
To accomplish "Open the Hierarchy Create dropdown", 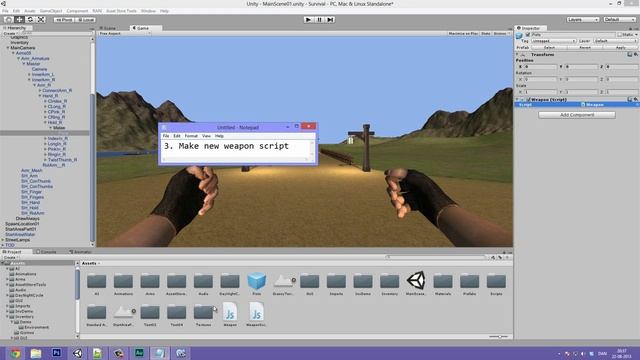I will pyautogui.click(x=11, y=33).
